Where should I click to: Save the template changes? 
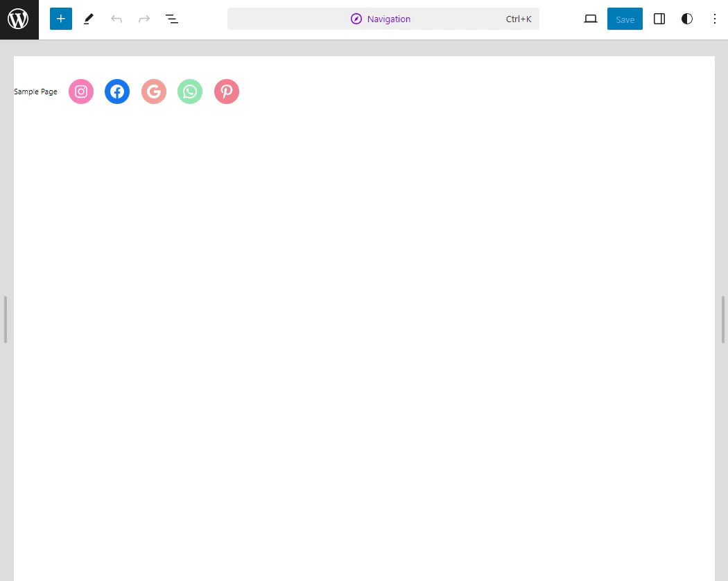coord(625,19)
